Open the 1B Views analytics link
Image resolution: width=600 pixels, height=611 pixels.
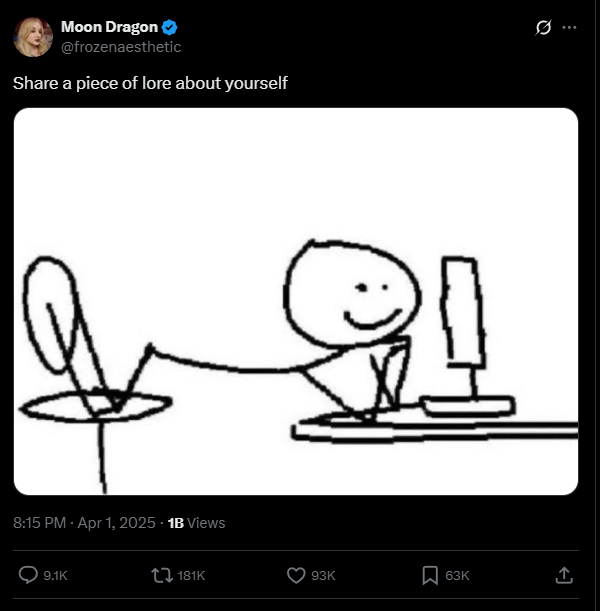(x=196, y=522)
